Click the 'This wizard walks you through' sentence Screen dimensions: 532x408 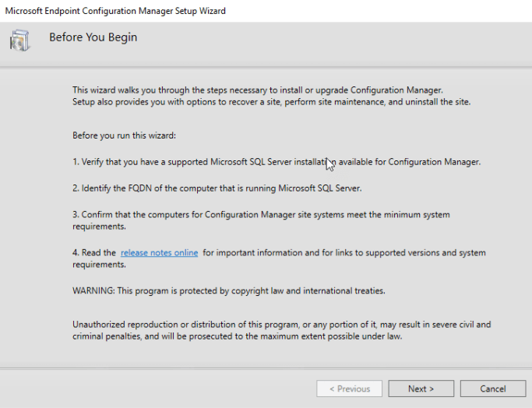258,90
